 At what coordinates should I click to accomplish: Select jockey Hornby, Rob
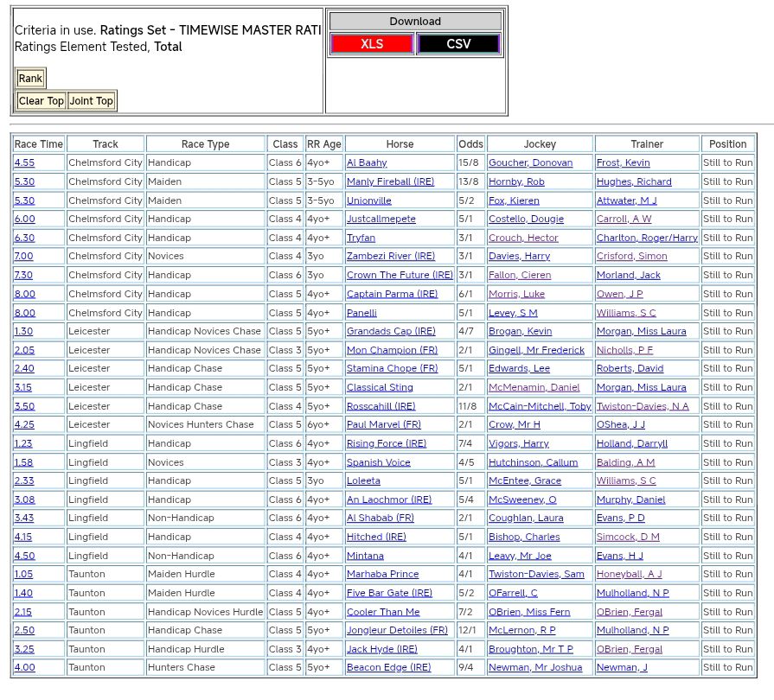coord(516,181)
